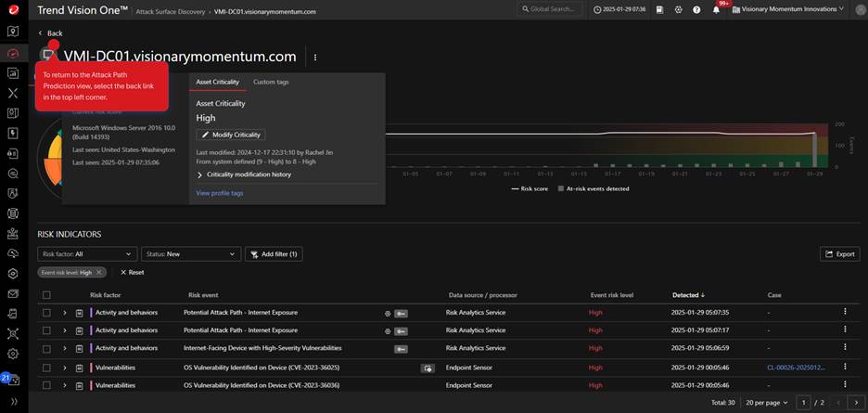The height and width of the screenshot is (413, 868).
Task: Click the Modify Criticality button
Action: pyautogui.click(x=231, y=135)
